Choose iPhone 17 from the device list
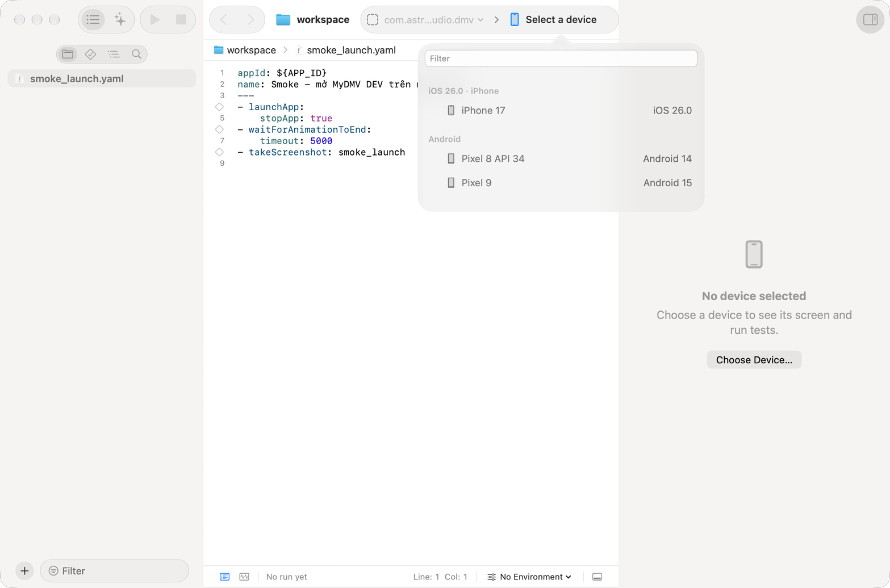Image resolution: width=890 pixels, height=588 pixels. point(561,111)
